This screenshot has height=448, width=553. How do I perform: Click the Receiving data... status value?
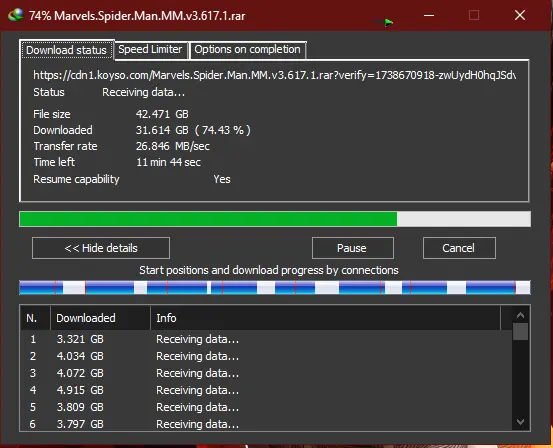coord(144,92)
